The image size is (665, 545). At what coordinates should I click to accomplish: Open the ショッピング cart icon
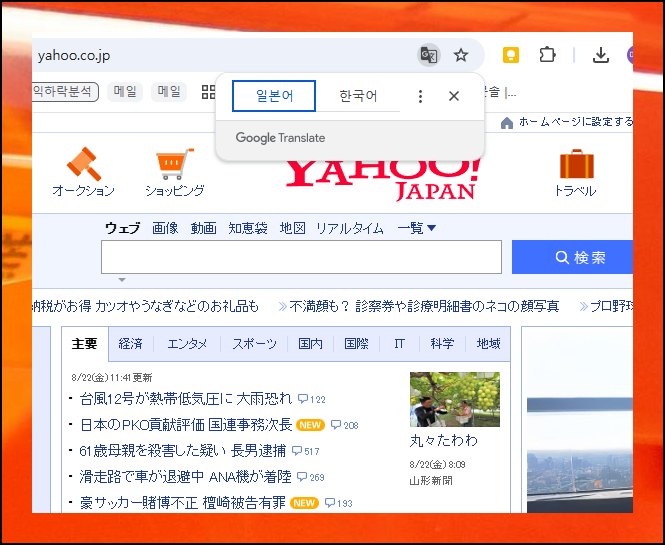(x=175, y=164)
